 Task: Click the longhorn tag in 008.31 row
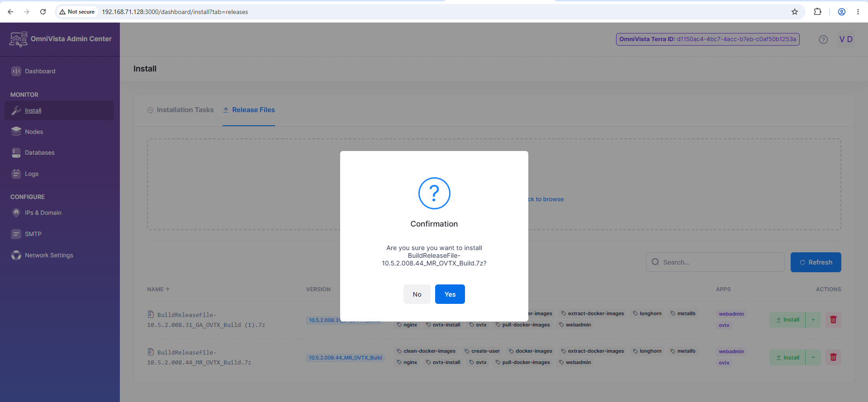(647, 313)
